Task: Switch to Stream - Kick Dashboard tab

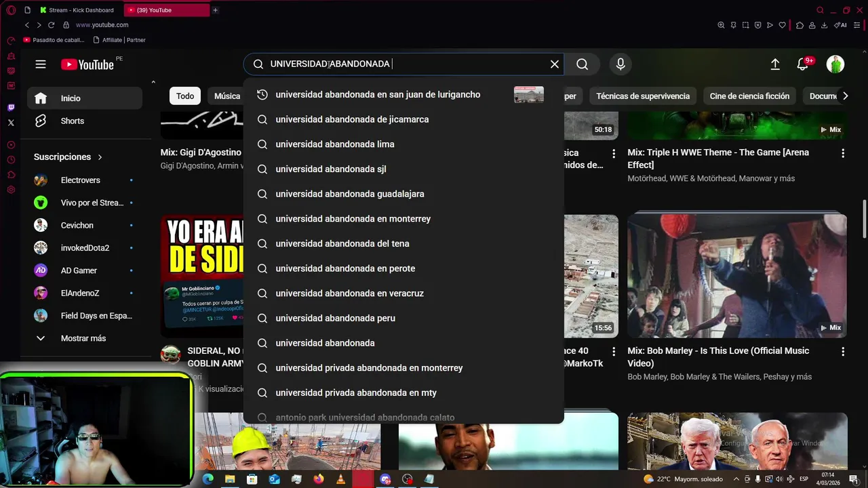Action: tap(76, 10)
